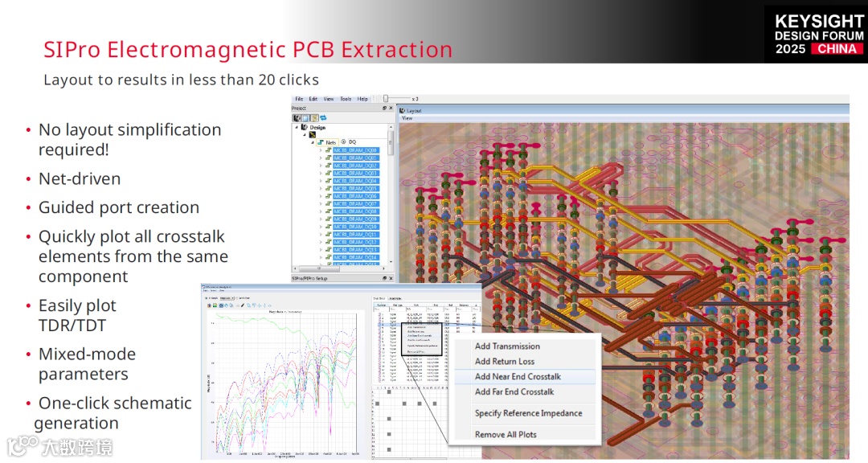Click Project tree horizontal scrollbar thumb

click(x=318, y=268)
